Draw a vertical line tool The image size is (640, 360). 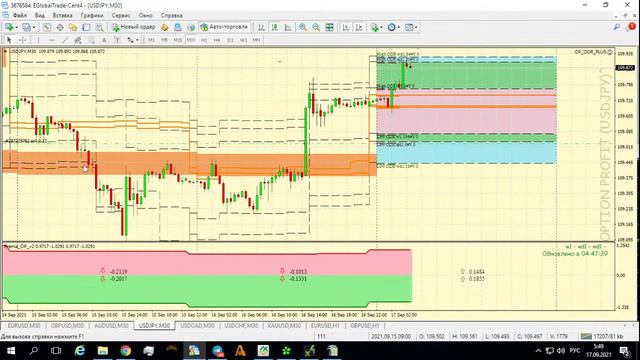(38, 40)
